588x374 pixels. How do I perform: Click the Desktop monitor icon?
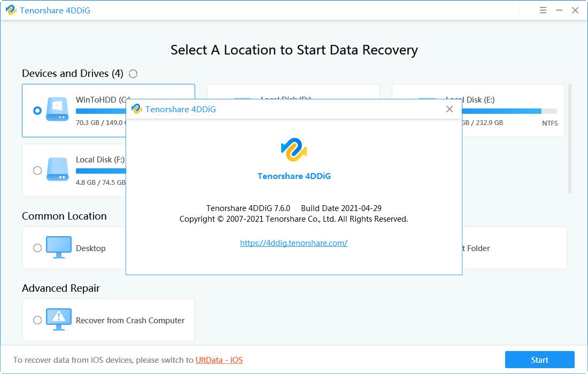58,247
